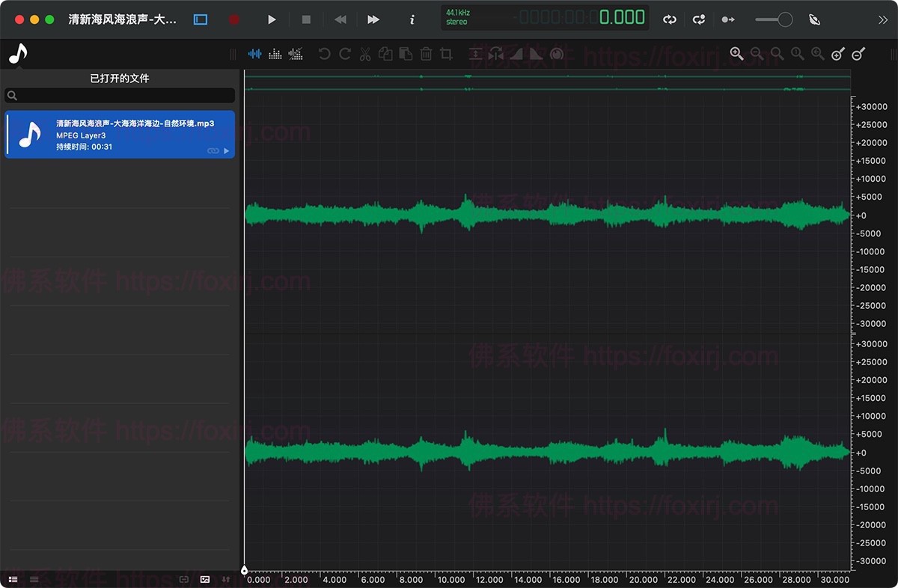Select the opened mp3 file entry

click(x=120, y=135)
